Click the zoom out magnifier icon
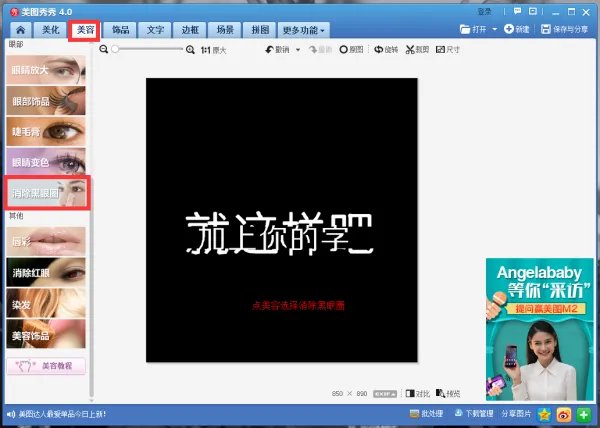This screenshot has width=600, height=428. 103,49
